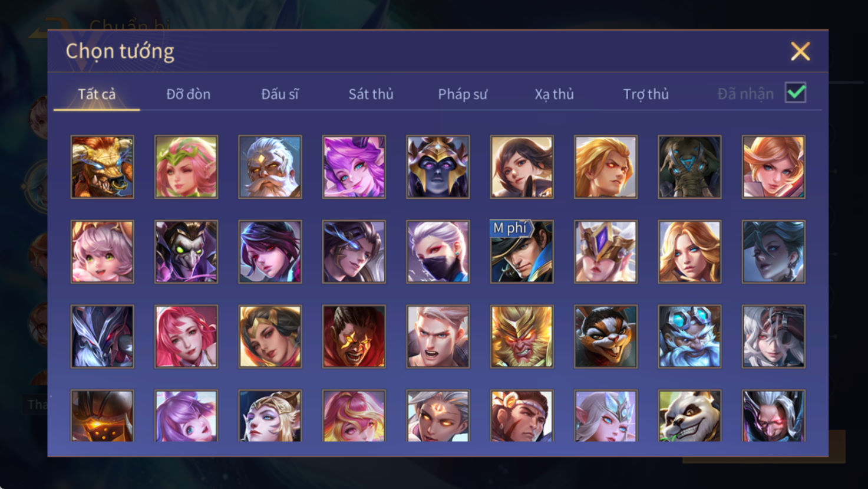
Task: Filter heroes by Sát thủ
Action: coord(371,94)
